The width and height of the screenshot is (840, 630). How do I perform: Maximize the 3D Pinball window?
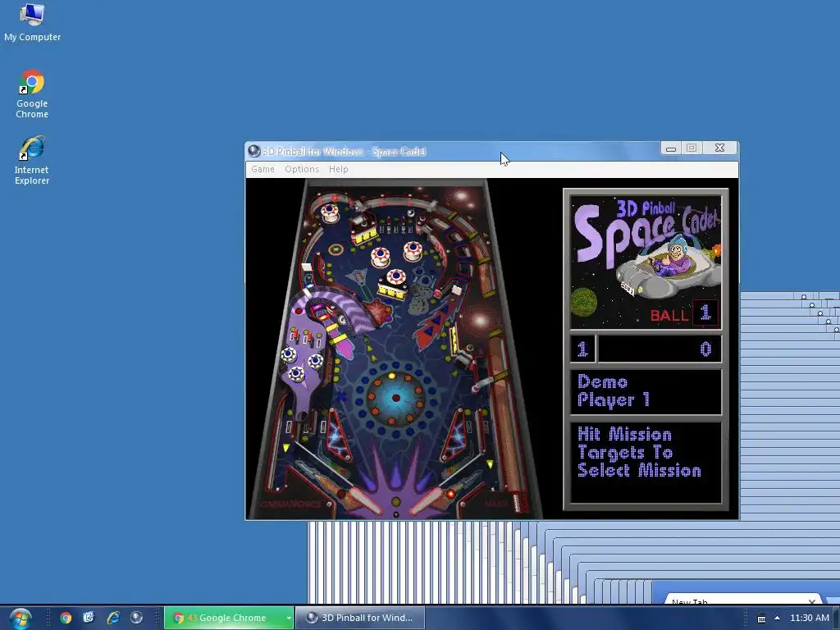(x=692, y=148)
